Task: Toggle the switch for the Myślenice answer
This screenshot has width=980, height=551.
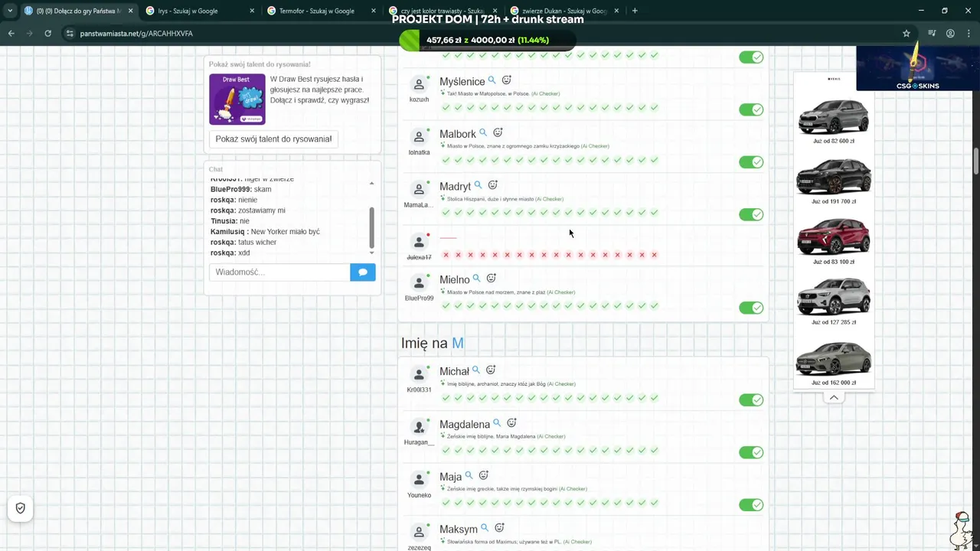Action: (x=751, y=109)
